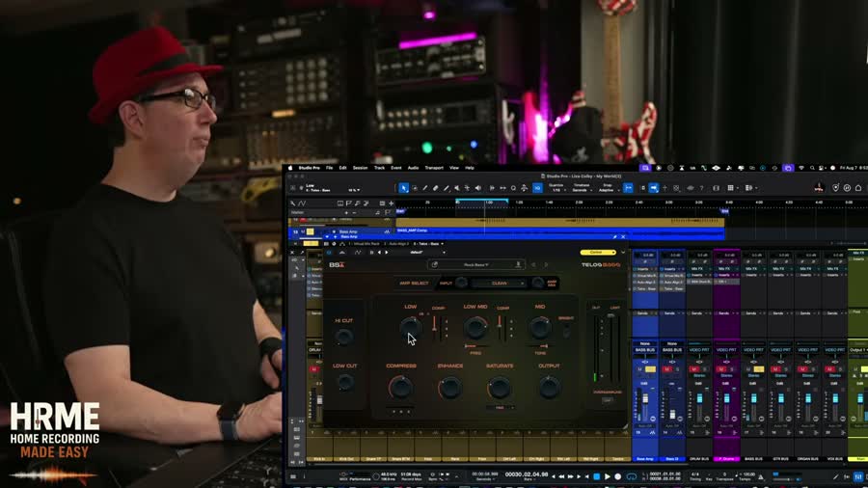Go to the next plugin preset arrow
The image size is (868, 488).
(x=545, y=265)
